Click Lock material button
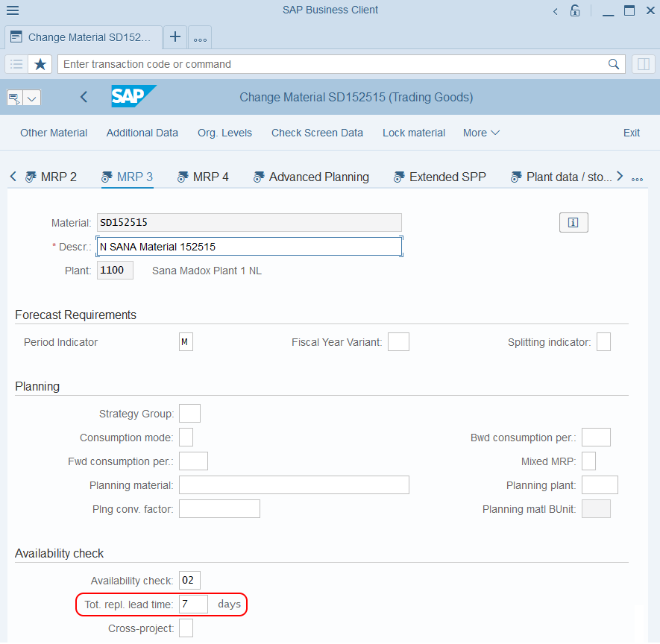This screenshot has height=644, width=660. click(x=414, y=133)
